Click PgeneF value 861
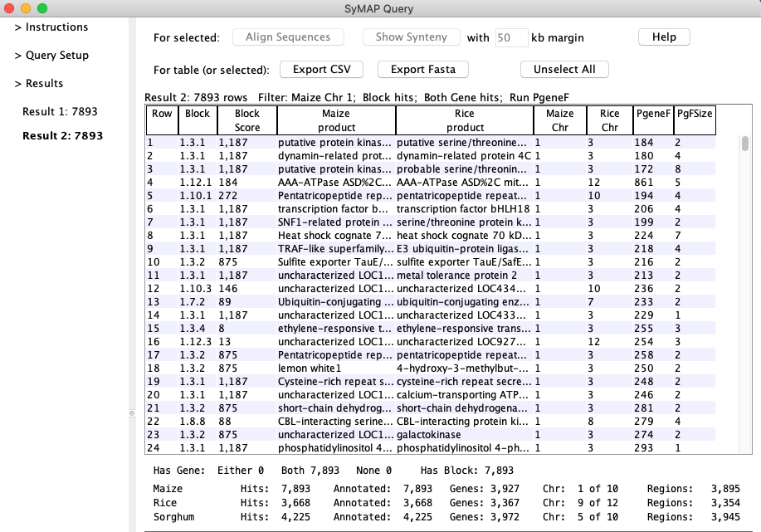 (653, 183)
